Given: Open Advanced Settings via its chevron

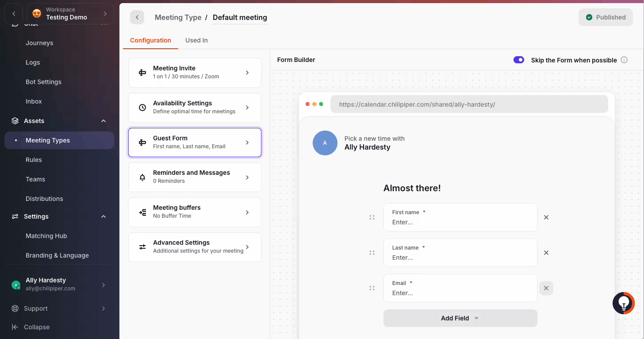Looking at the screenshot, I should tap(247, 247).
